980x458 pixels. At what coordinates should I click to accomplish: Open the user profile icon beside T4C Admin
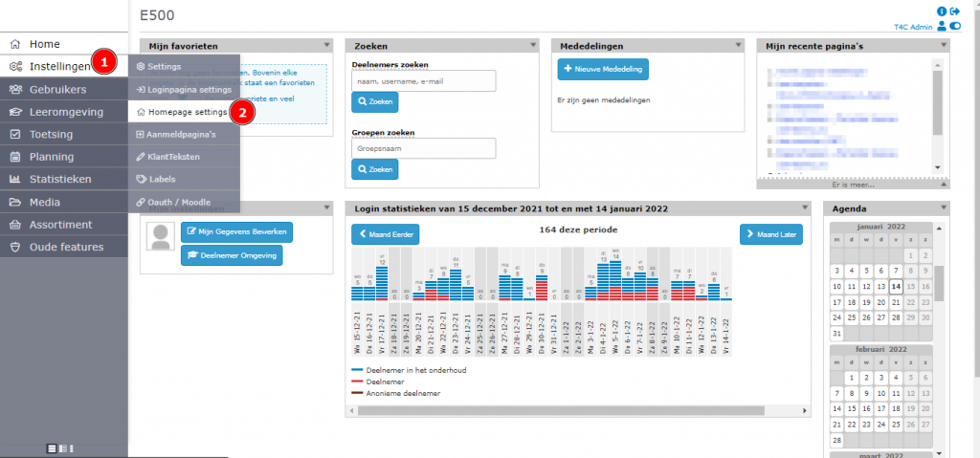coord(942,28)
